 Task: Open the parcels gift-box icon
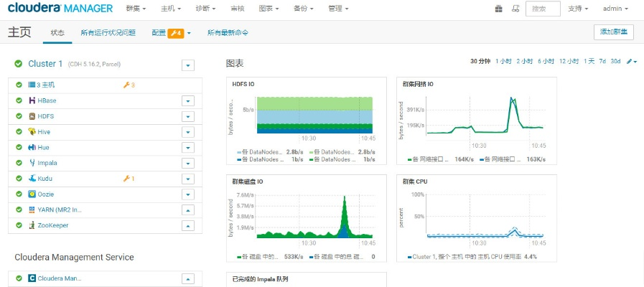pyautogui.click(x=499, y=8)
